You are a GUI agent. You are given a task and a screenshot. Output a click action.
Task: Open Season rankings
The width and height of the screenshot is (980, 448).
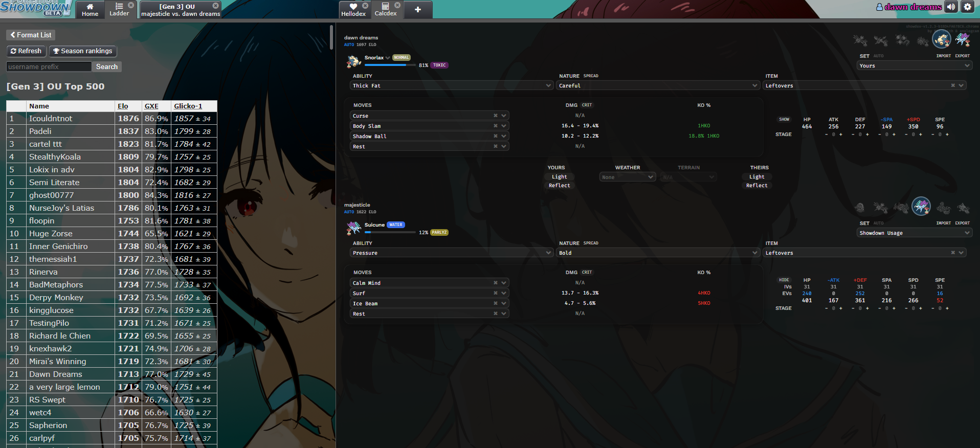coord(83,51)
